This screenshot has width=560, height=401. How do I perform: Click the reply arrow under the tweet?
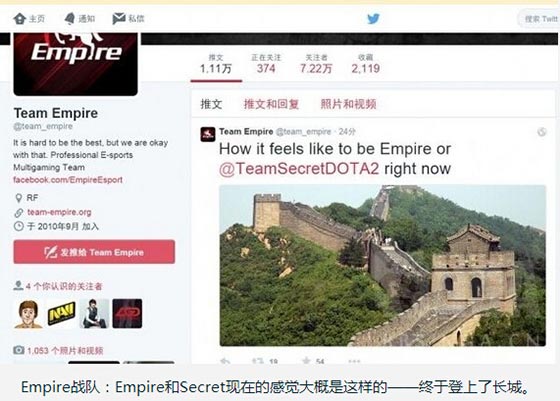(225, 361)
